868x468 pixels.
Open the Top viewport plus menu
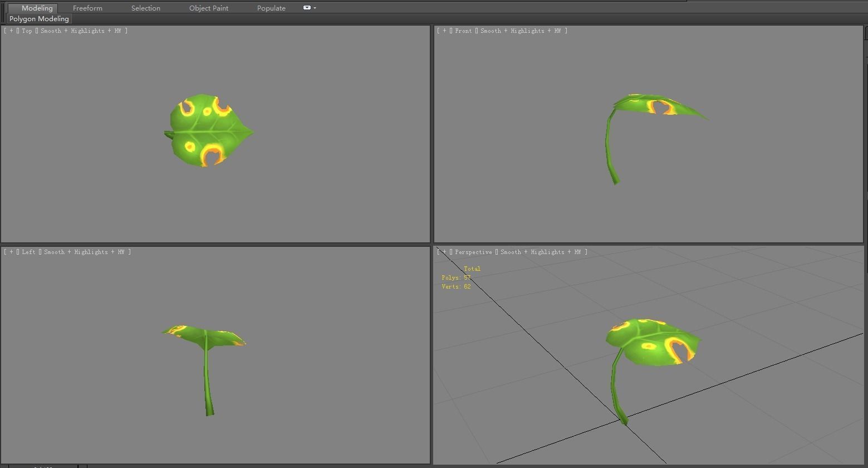[x=11, y=31]
